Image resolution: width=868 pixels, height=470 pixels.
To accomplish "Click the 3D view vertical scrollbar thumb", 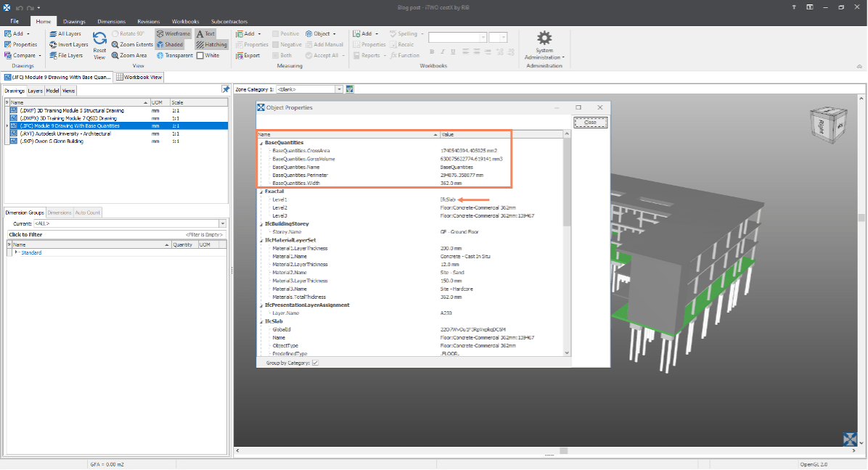I will (x=861, y=218).
